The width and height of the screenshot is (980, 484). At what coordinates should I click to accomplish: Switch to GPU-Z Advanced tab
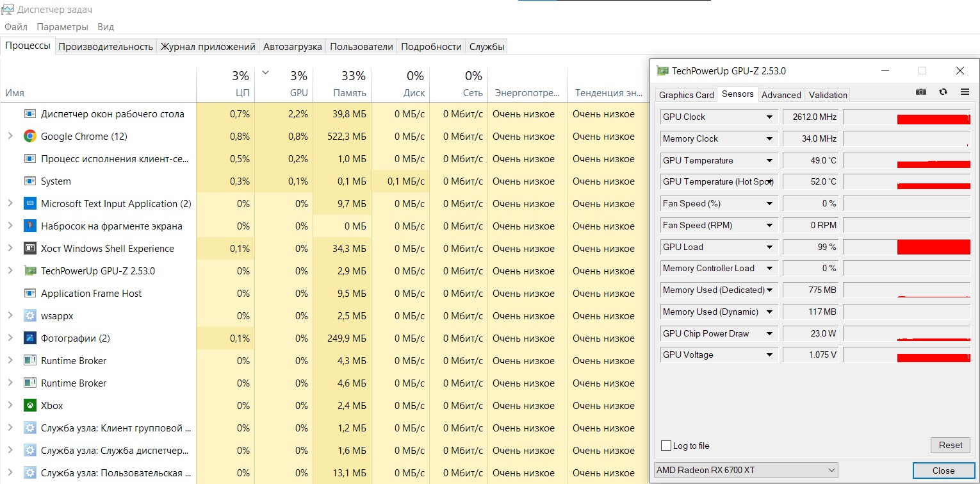(781, 95)
